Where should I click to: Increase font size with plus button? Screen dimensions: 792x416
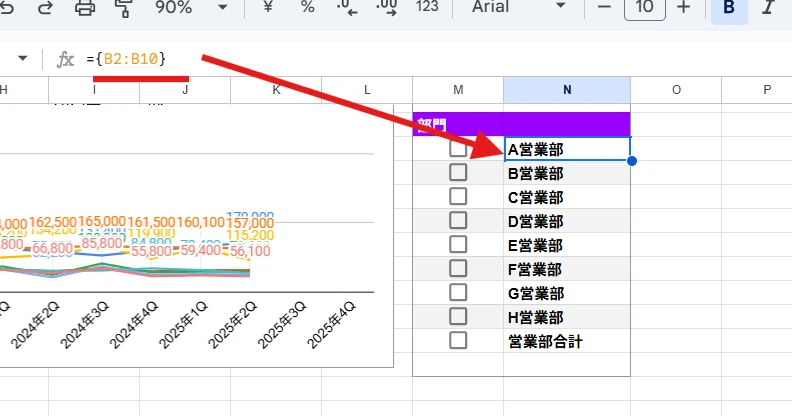[x=683, y=7]
